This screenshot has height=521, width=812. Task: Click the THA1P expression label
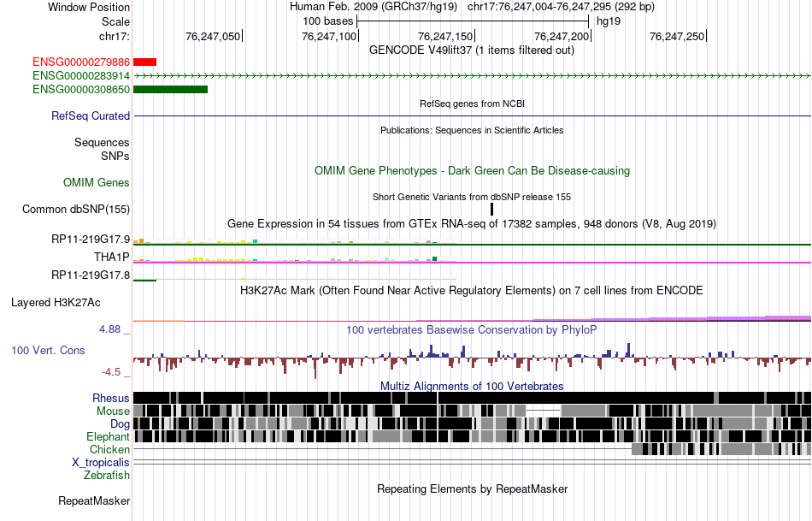(112, 258)
